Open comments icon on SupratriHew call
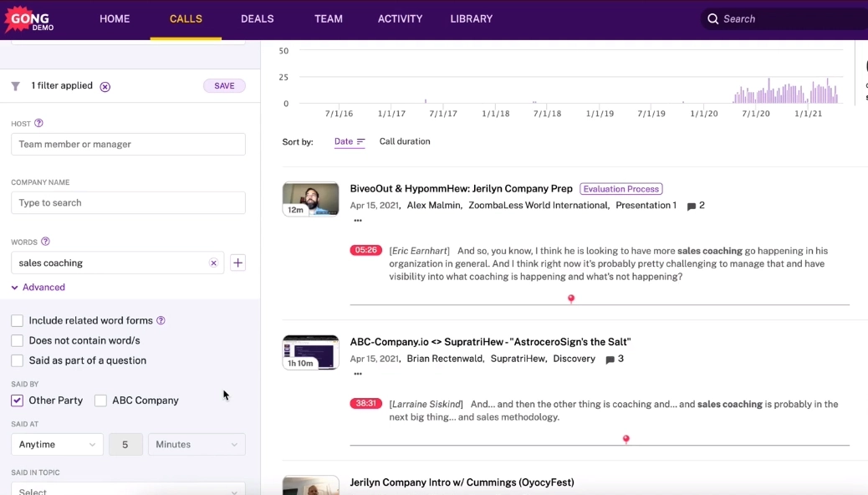Image resolution: width=868 pixels, height=495 pixels. click(x=610, y=360)
